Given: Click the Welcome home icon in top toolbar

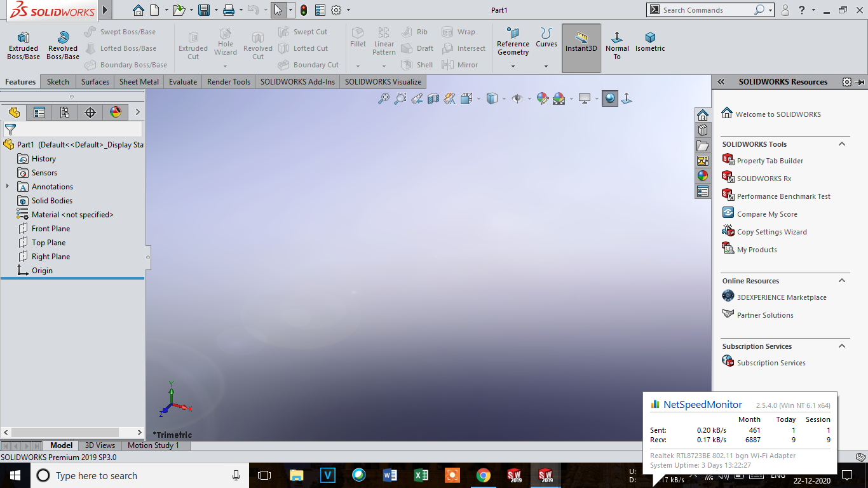Looking at the screenshot, I should point(139,10).
